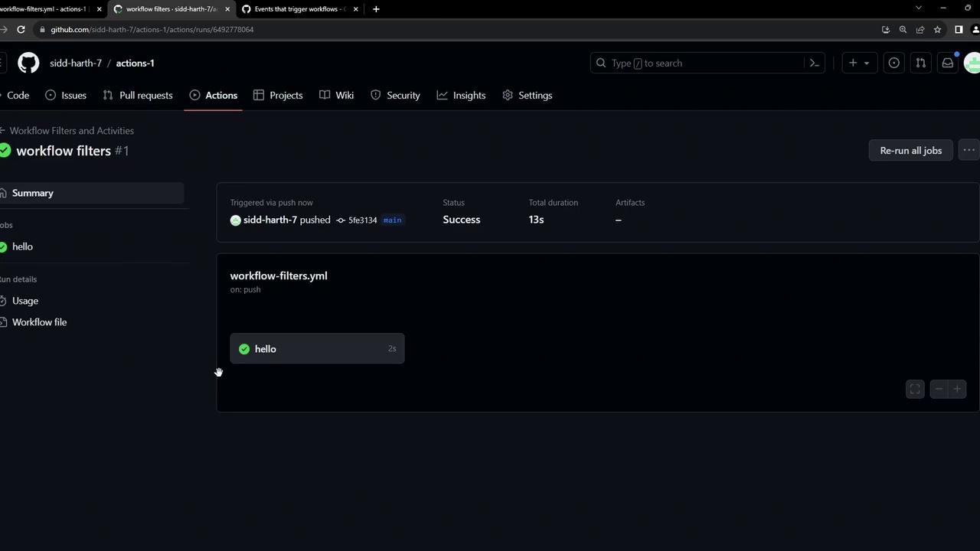980x551 pixels.
Task: Switch to the 'Events that trigger workflows' browser tab
Action: point(299,9)
